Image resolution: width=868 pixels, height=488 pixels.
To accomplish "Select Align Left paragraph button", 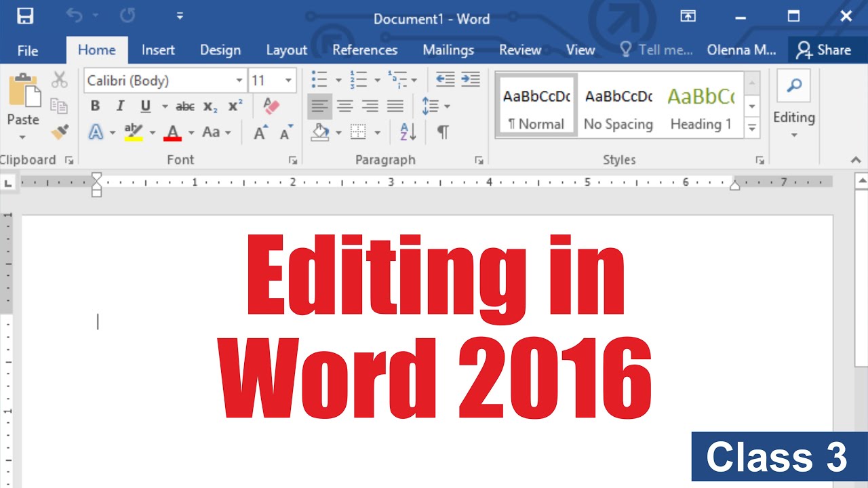I will 320,106.
